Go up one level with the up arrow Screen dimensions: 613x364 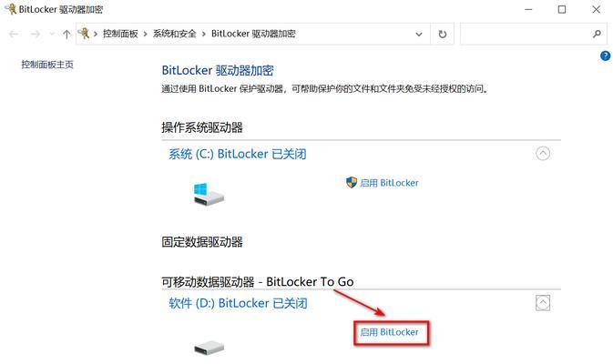click(66, 35)
